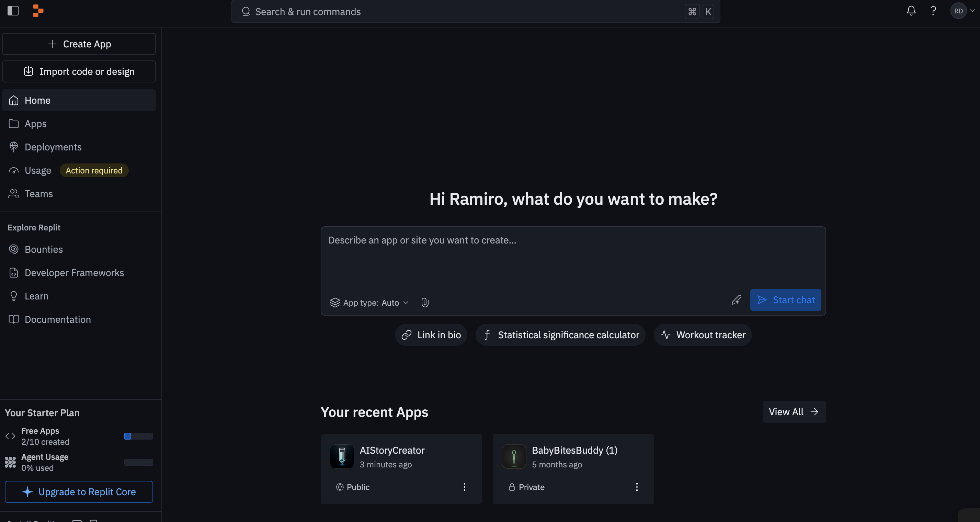The height and width of the screenshot is (522, 980).
Task: Select the Link in bio suggestion
Action: tap(431, 335)
